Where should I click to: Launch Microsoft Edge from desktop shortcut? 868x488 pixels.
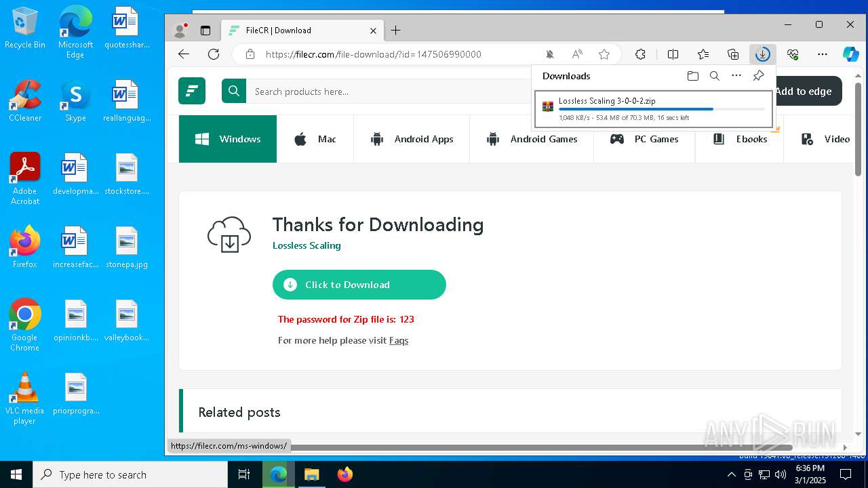click(75, 33)
